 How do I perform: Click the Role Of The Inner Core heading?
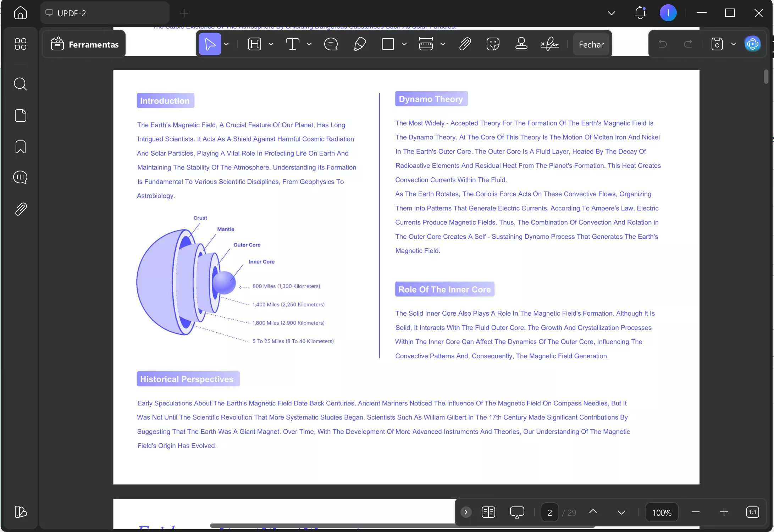(x=444, y=289)
